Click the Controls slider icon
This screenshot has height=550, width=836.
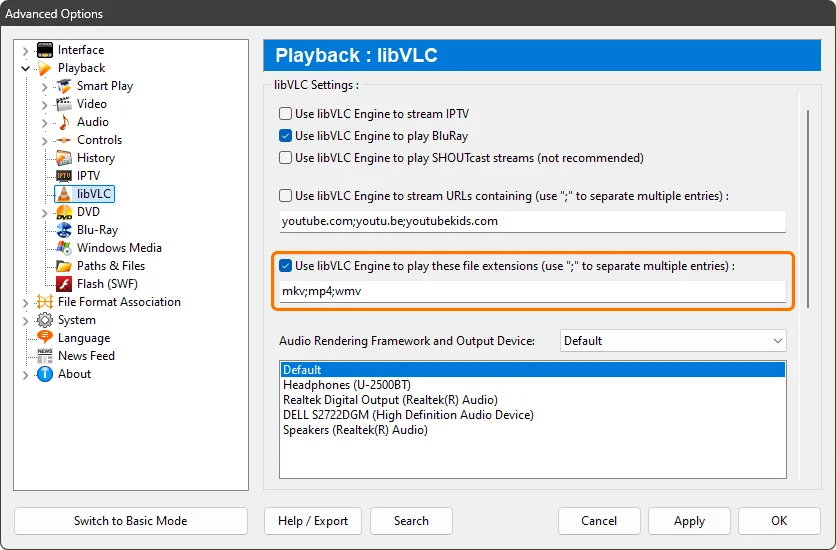[64, 140]
